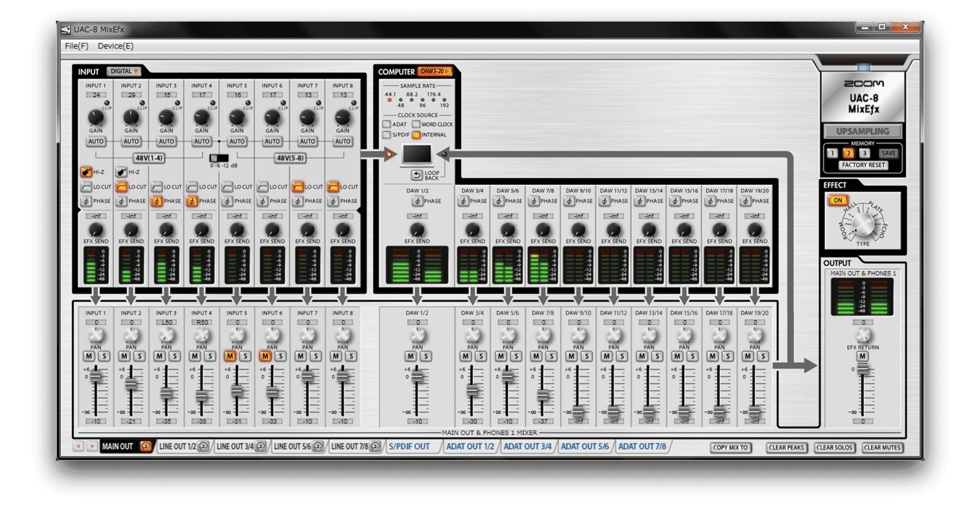Disable Lo Cut icon on Input 7
The height and width of the screenshot is (512, 980).
click(x=298, y=187)
